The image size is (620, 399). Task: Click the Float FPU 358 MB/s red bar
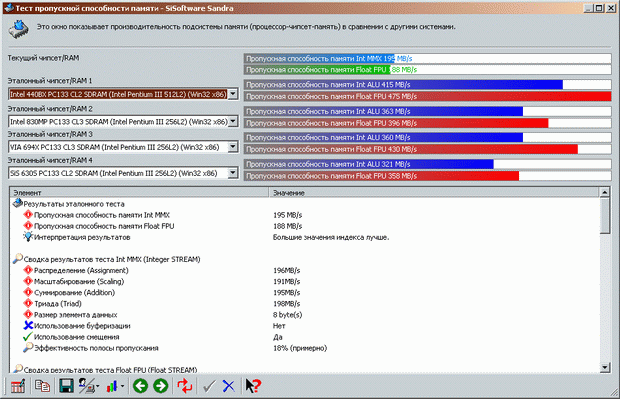[x=382, y=176]
